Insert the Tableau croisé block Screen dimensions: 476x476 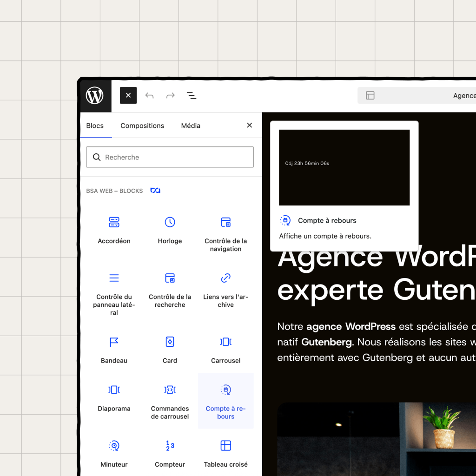225,452
